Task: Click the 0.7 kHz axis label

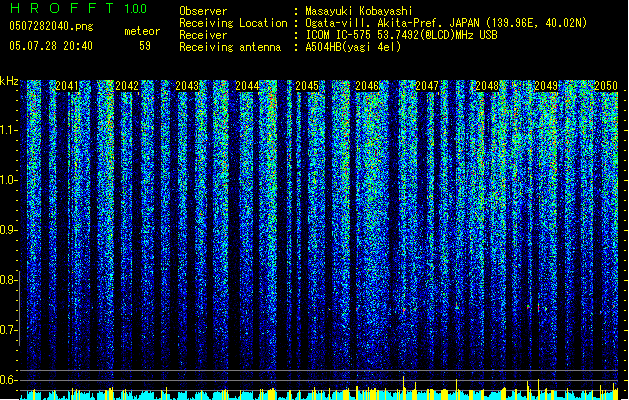Action: pyautogui.click(x=9, y=330)
